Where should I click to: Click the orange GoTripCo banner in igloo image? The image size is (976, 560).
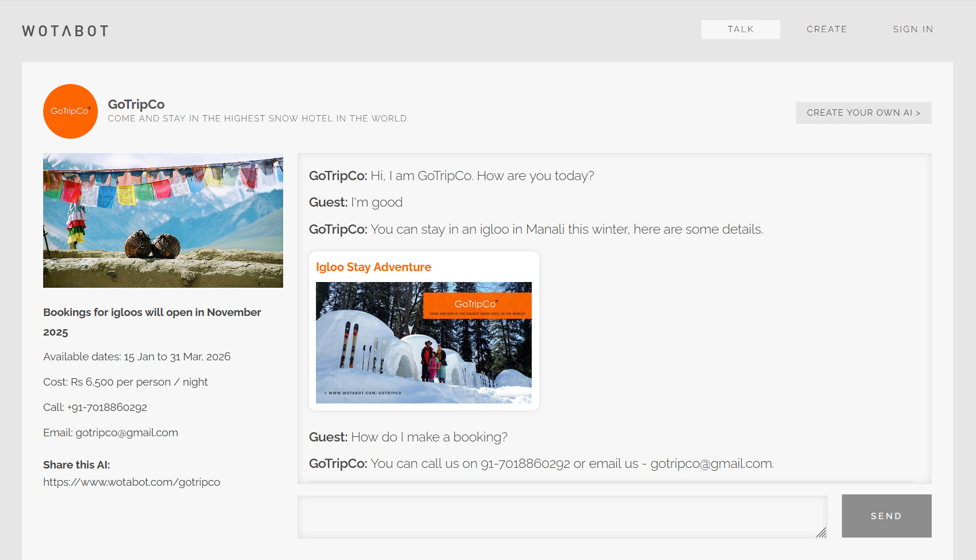(476, 305)
